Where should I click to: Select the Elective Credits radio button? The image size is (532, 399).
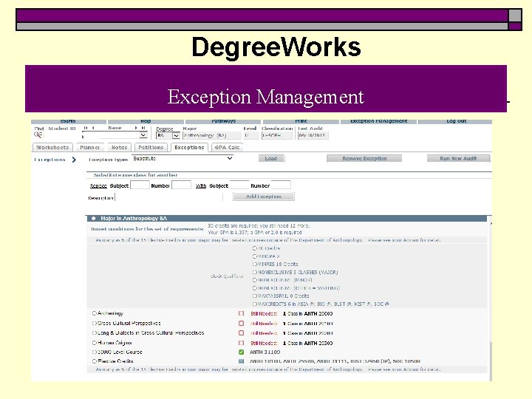[x=95, y=361]
